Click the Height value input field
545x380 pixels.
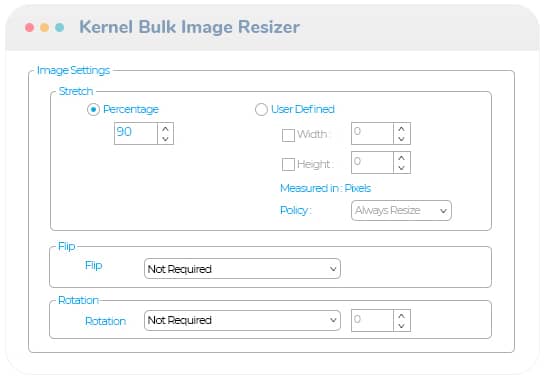(373, 162)
